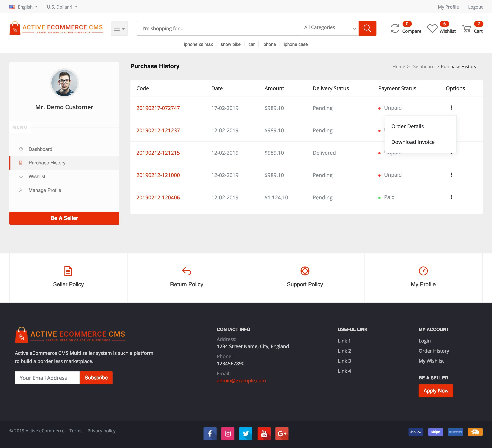Open the Google Plus social icon
The image size is (492, 448).
click(282, 434)
